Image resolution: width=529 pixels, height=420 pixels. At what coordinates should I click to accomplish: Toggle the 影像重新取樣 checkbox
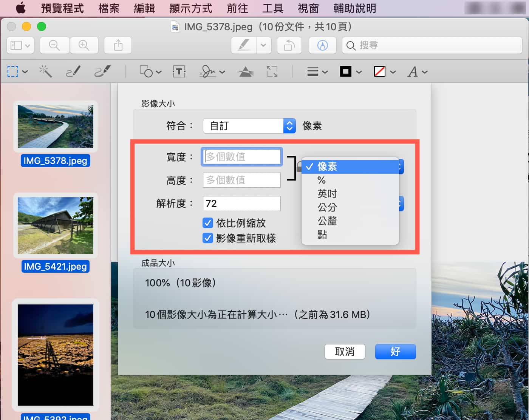pyautogui.click(x=208, y=238)
